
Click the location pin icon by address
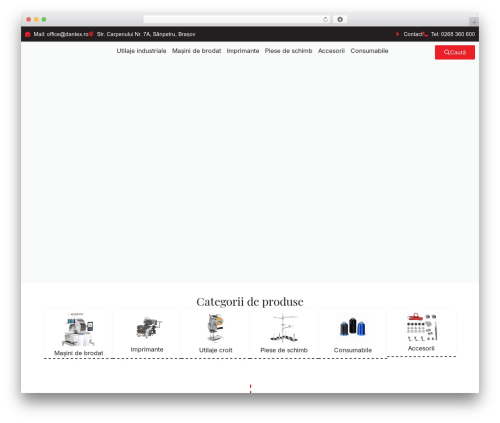click(x=91, y=34)
